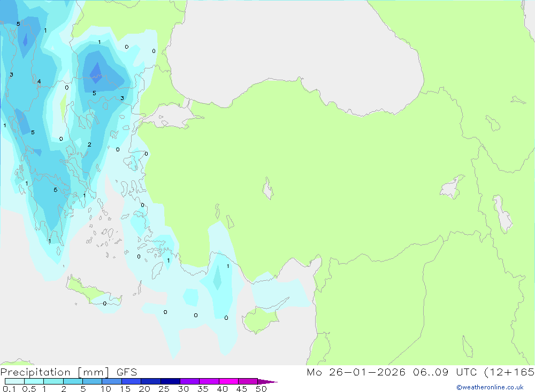Screen dimensions: 535x392
Task: Click the 1–2 mm legend color box
Action: click(53, 381)
